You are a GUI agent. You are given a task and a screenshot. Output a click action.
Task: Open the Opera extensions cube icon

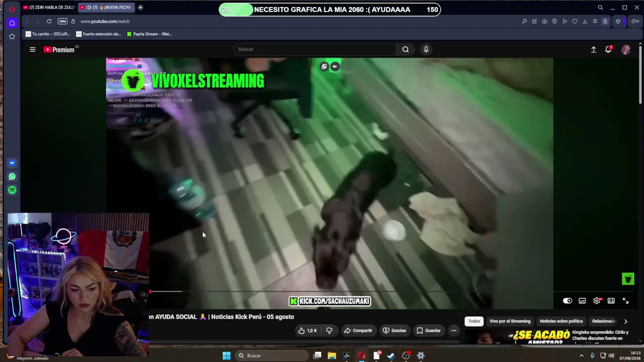pos(618,21)
